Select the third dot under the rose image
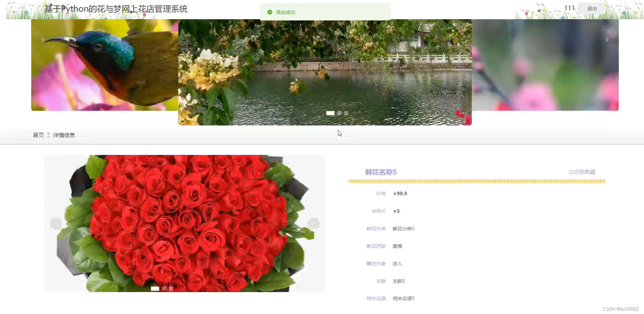The image size is (644, 314). [x=171, y=289]
